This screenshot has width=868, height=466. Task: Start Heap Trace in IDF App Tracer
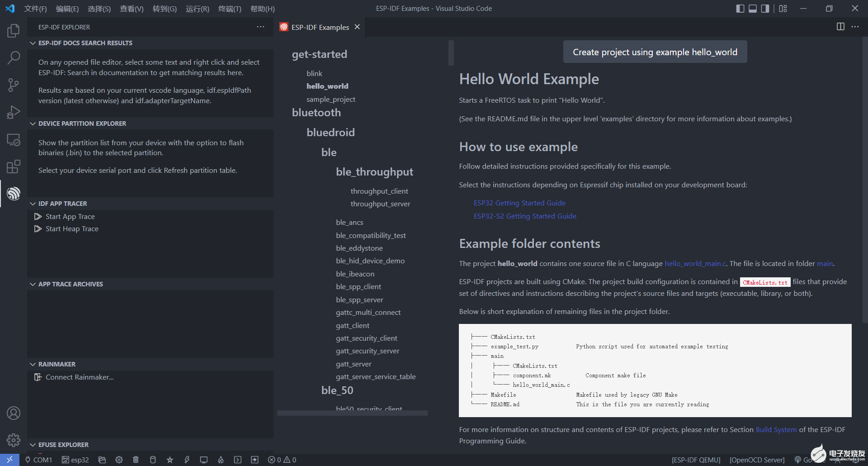click(x=72, y=229)
